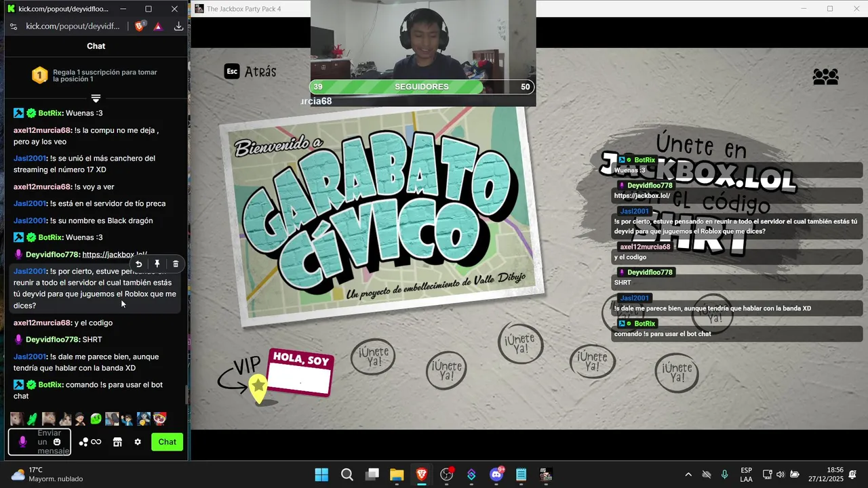Open Discord from taskbar
868x488 pixels.
496,474
